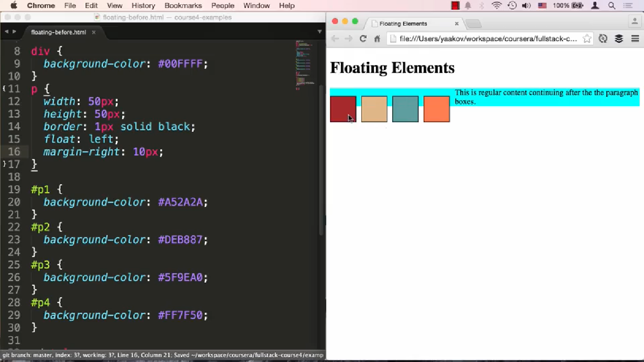Click Sublime's tab overflow arrow
Viewport: 644px width, 362px height.
(320, 32)
